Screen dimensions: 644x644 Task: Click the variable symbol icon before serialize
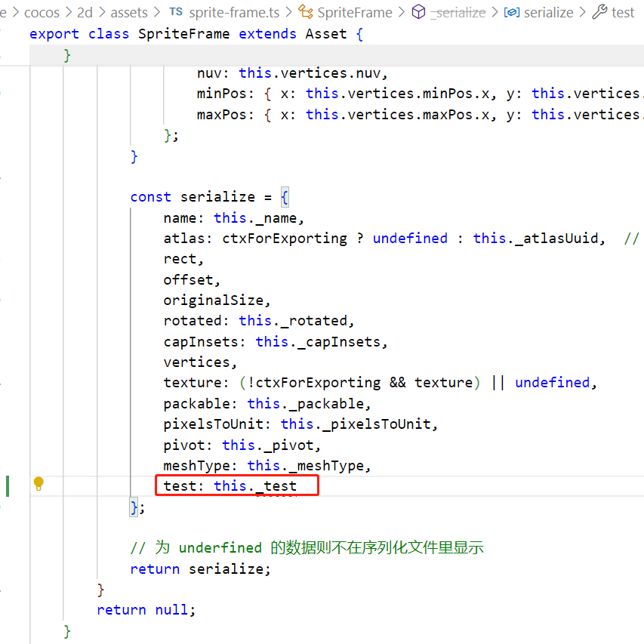512,13
